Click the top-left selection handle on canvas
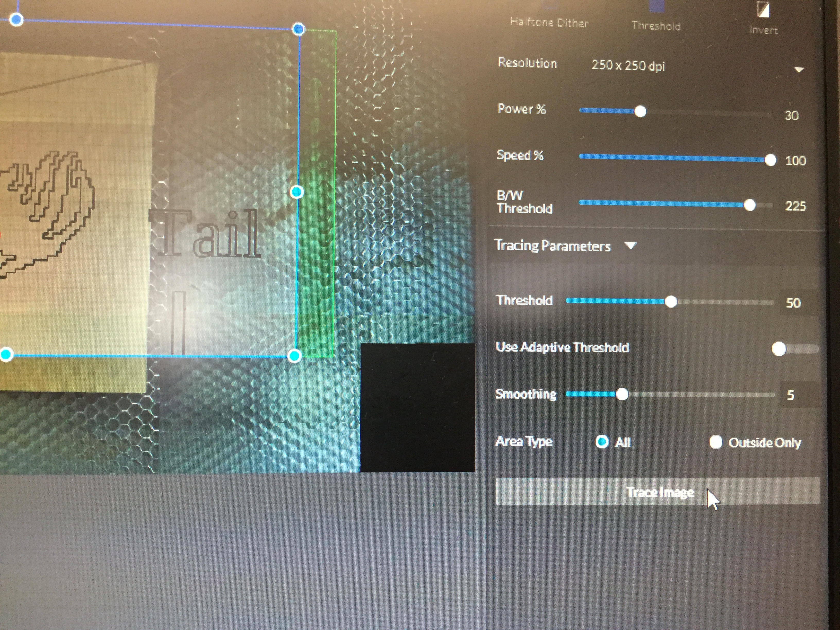Image resolution: width=840 pixels, height=630 pixels. pyautogui.click(x=16, y=19)
